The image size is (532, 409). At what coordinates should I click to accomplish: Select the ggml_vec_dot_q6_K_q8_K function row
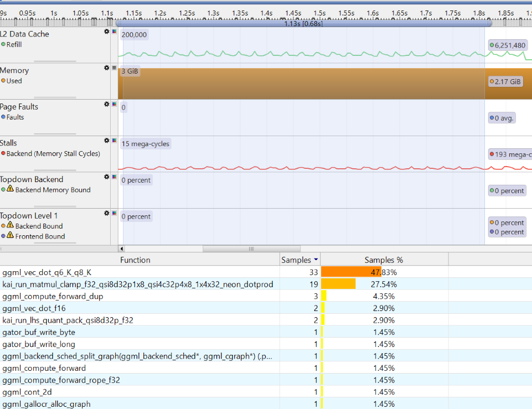pos(47,272)
